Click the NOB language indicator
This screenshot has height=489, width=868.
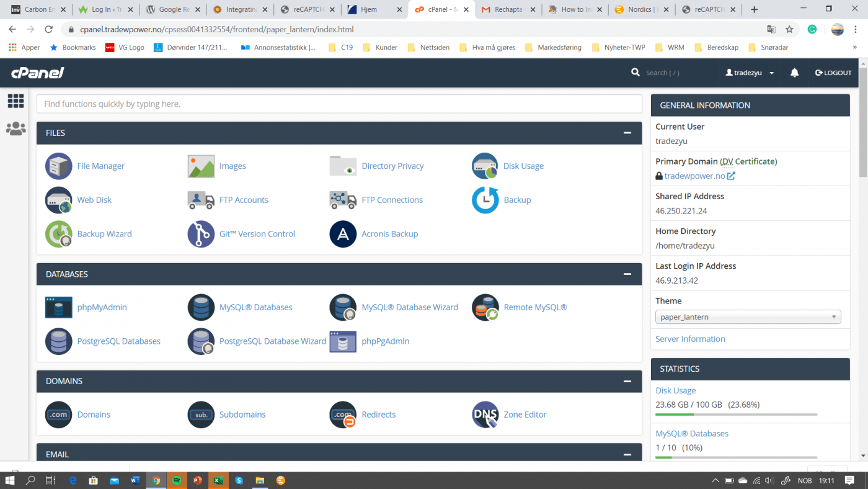pos(804,480)
